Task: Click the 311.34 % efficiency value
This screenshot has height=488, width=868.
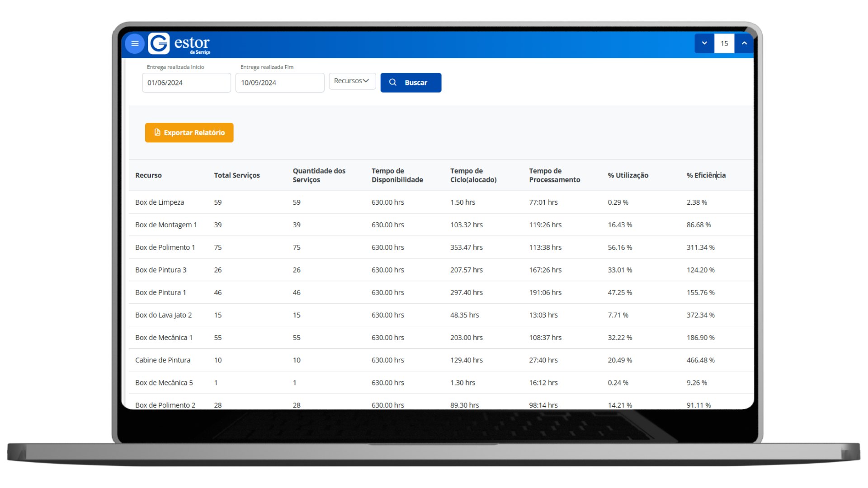Action: pos(700,248)
